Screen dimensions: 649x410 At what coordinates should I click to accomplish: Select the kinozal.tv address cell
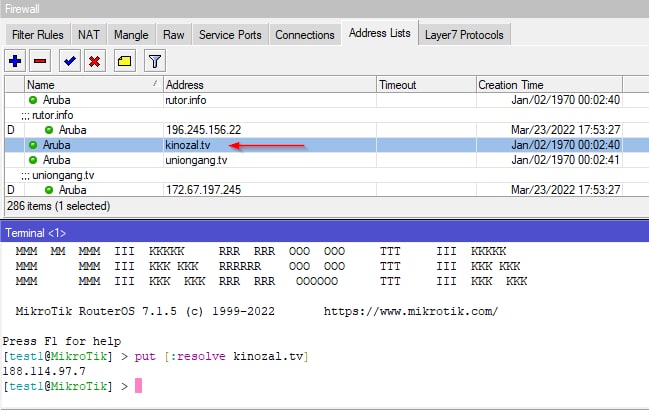(x=188, y=145)
